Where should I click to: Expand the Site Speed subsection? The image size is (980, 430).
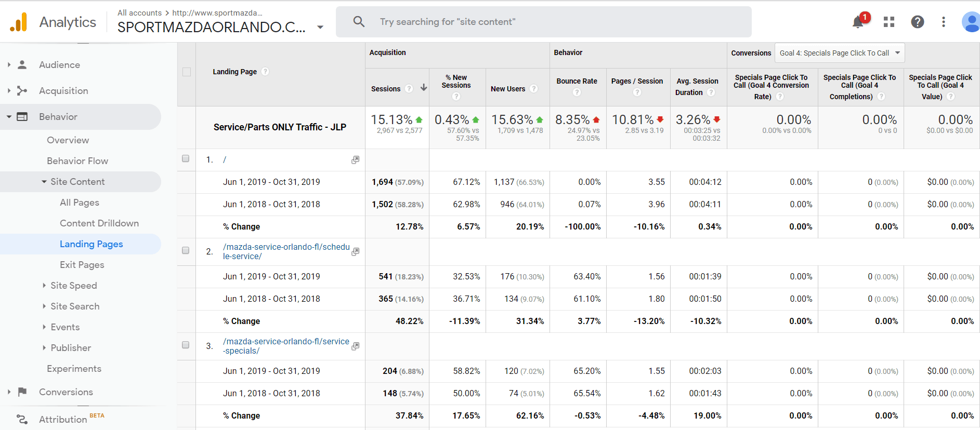(44, 286)
